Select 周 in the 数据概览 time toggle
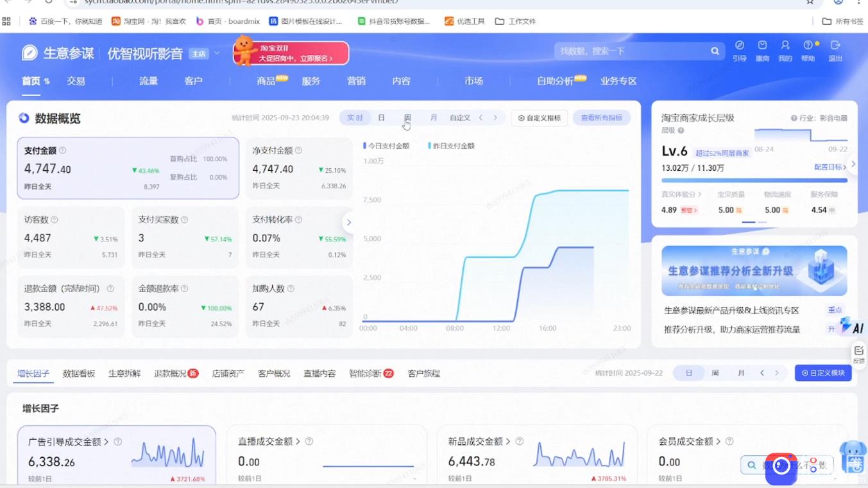 pos(407,118)
